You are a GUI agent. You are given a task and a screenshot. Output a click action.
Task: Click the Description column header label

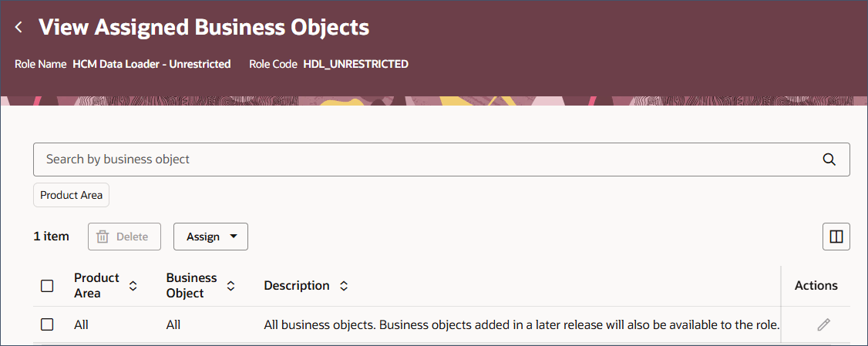tap(297, 286)
